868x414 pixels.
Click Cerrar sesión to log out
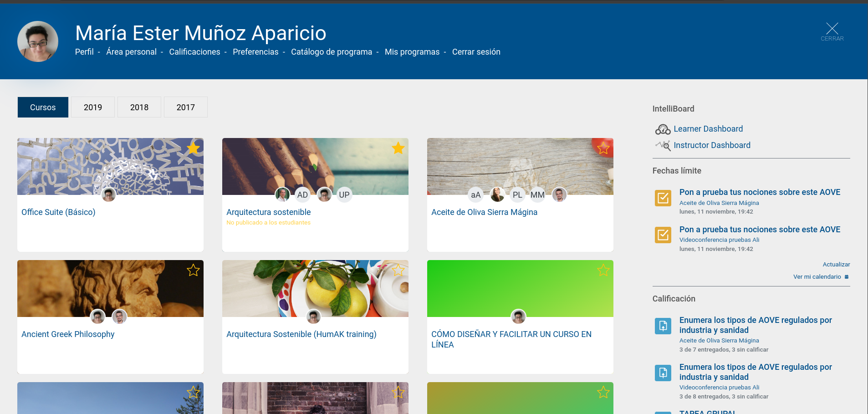click(476, 52)
